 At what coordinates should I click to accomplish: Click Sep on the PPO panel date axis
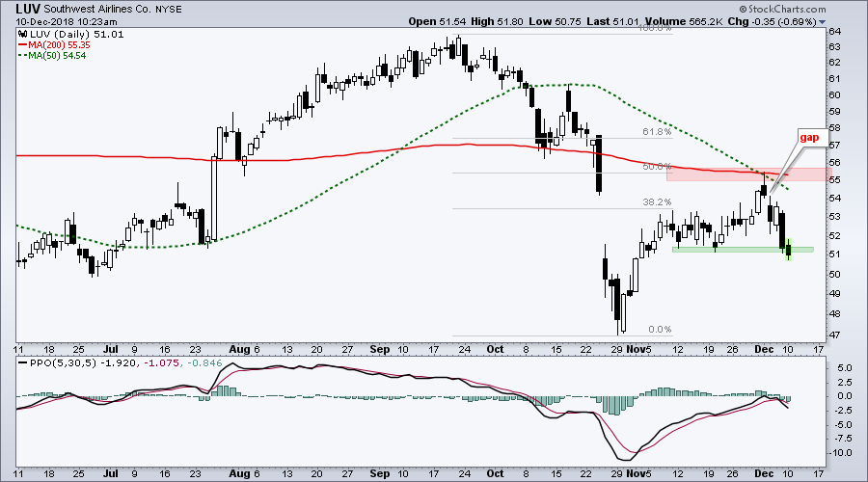[x=380, y=473]
